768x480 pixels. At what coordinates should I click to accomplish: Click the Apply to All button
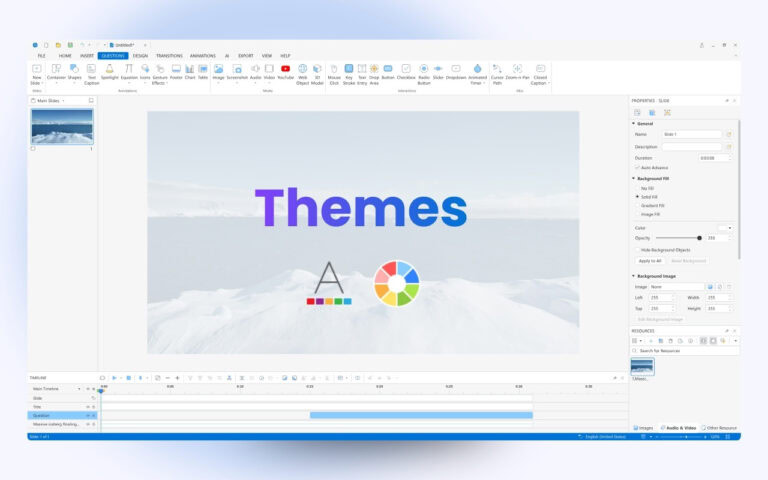(650, 261)
